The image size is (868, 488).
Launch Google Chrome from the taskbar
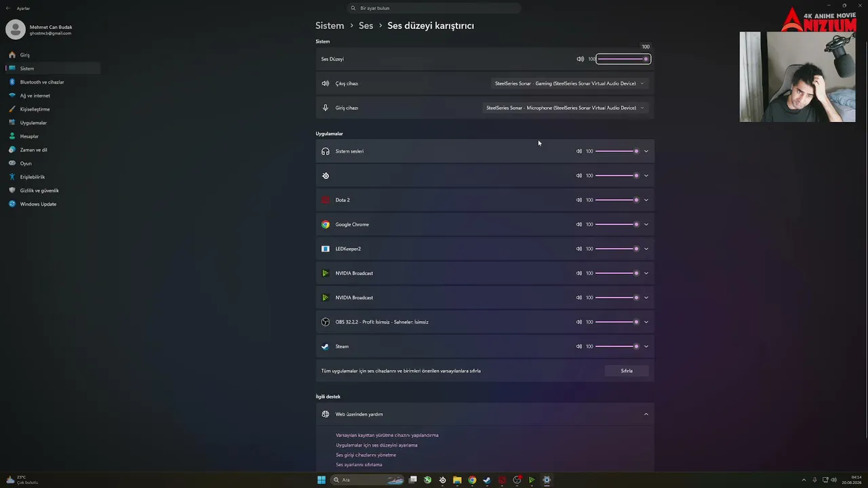[x=472, y=480]
